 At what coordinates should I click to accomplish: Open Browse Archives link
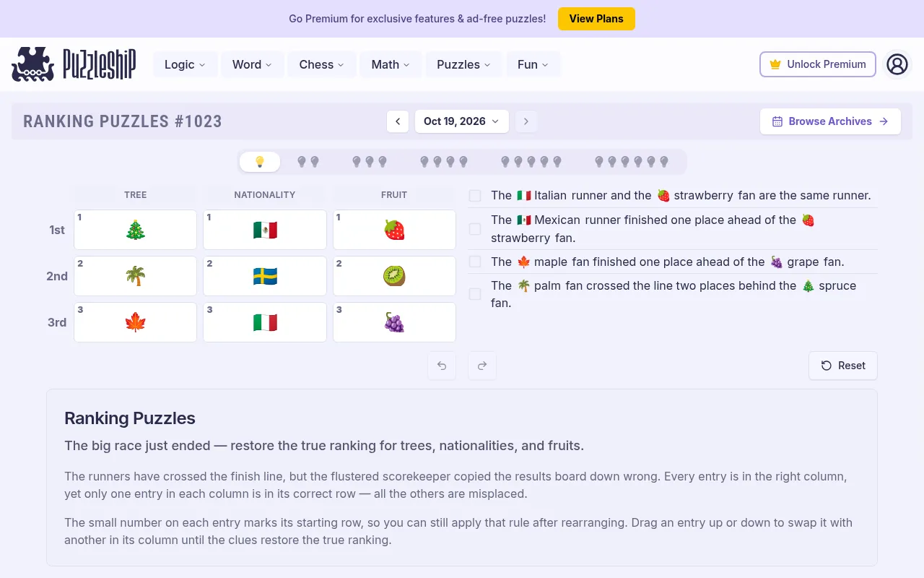click(x=830, y=121)
